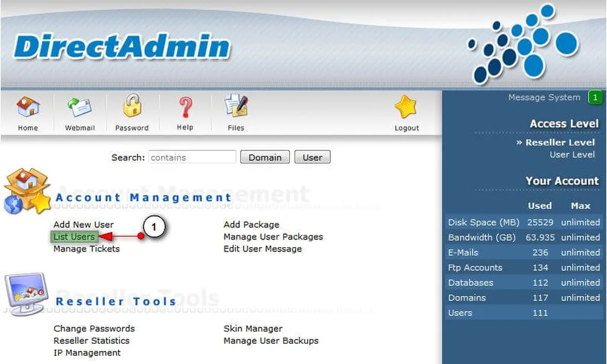Open the Webmail envelope icon
The image size is (607, 364).
click(79, 107)
